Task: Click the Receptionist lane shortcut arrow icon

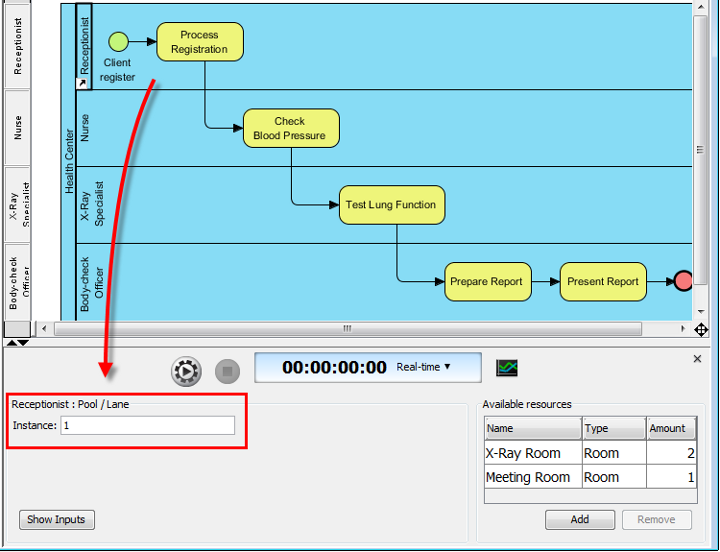Action: (82, 83)
